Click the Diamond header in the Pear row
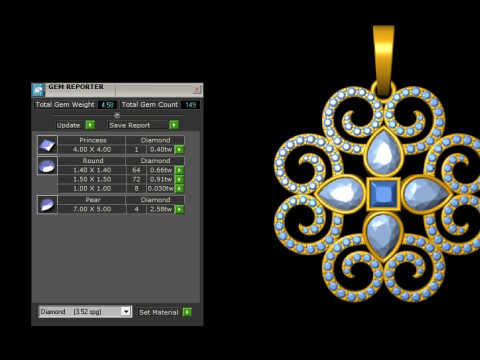The width and height of the screenshot is (480, 360). tap(155, 200)
